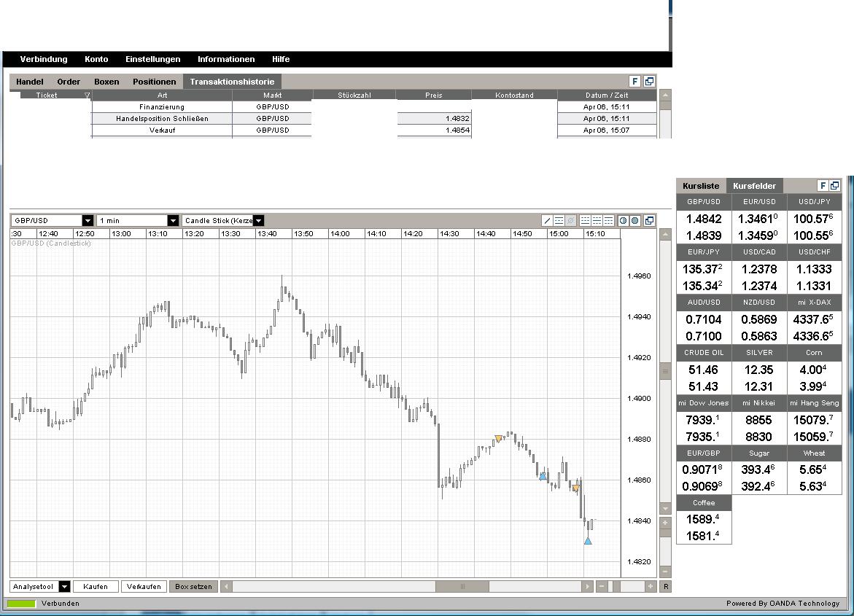
Task: Click the Kaufen button
Action: tap(96, 587)
